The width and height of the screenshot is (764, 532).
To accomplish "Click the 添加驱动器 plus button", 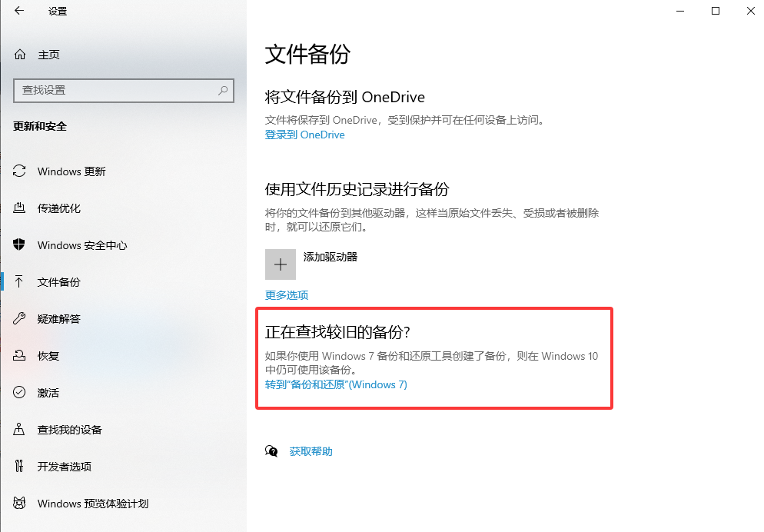I will (281, 264).
